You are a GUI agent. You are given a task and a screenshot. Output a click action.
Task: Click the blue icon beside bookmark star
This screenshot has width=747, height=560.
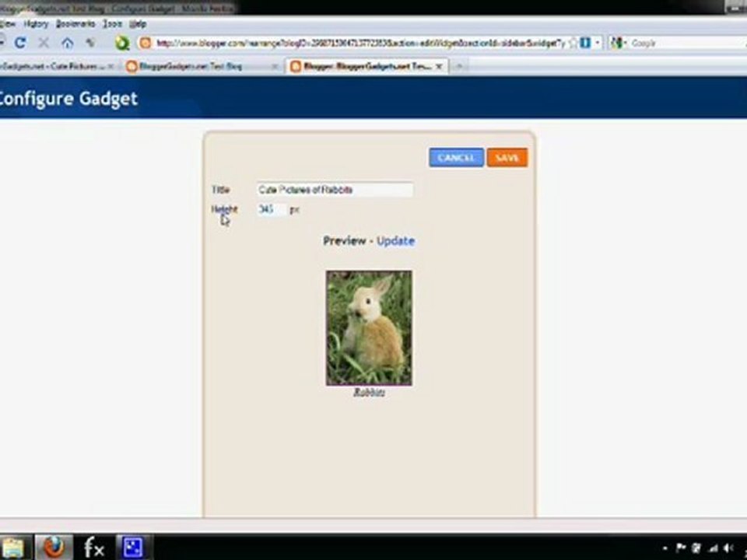(x=585, y=43)
